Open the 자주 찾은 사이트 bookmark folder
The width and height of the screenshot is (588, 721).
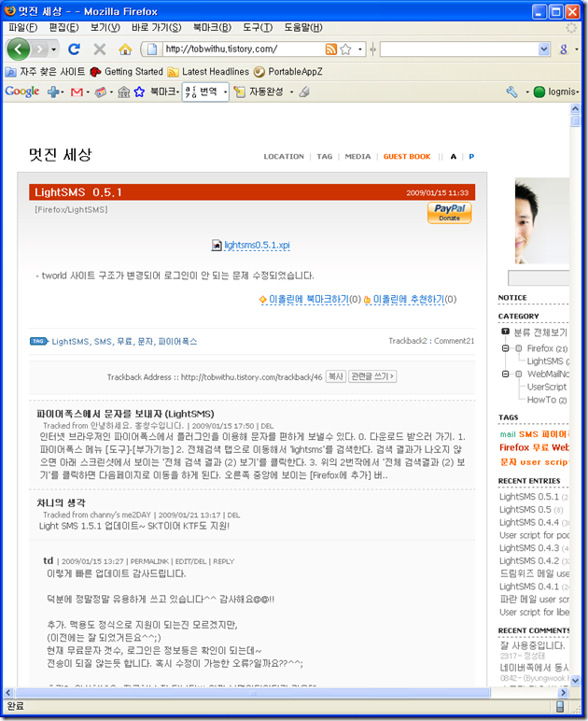(x=45, y=72)
